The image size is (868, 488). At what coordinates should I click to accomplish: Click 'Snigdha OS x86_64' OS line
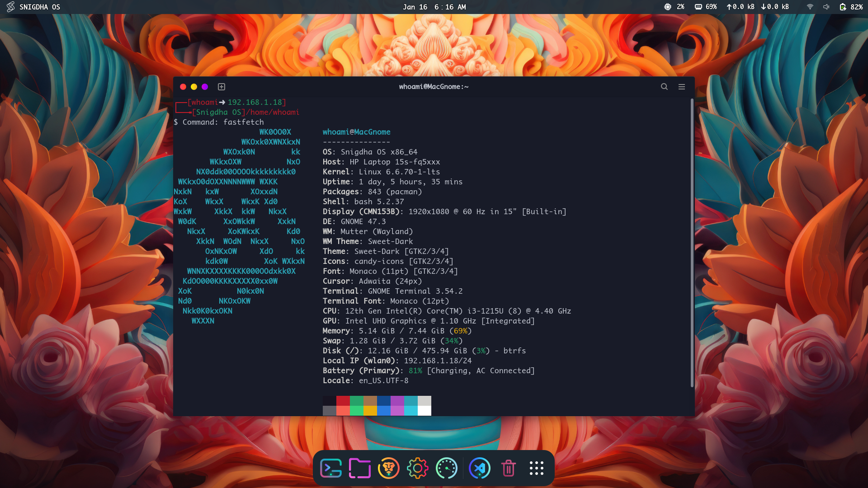[379, 152]
